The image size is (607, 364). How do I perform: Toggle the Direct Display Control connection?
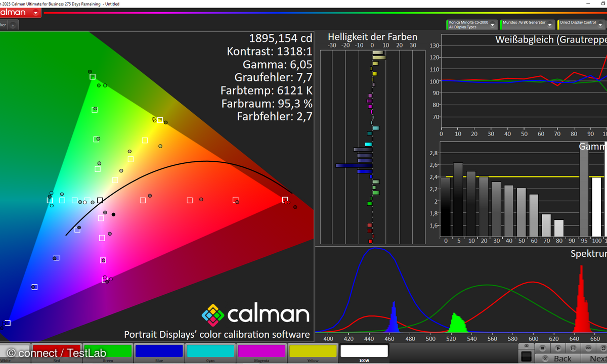pos(558,23)
